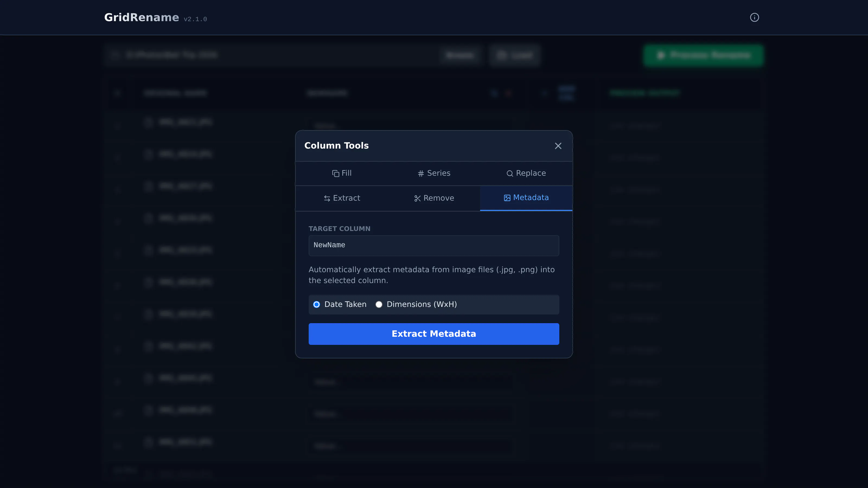Click the Column Tools dialog title

click(336, 146)
